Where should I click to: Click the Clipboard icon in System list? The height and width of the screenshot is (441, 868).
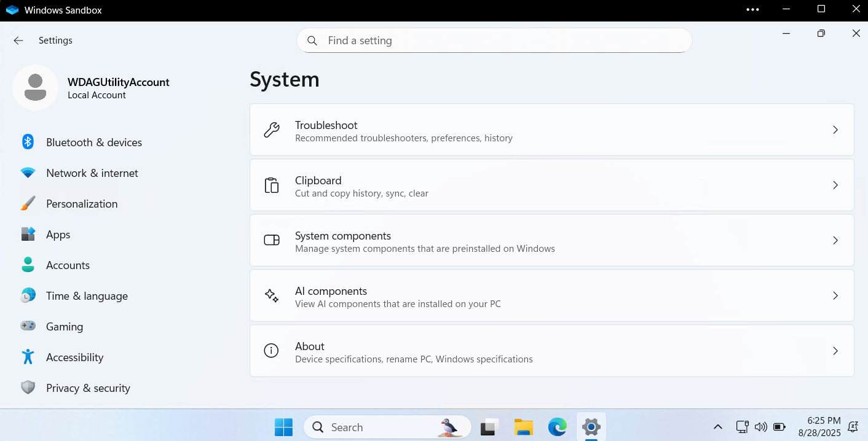click(x=272, y=185)
